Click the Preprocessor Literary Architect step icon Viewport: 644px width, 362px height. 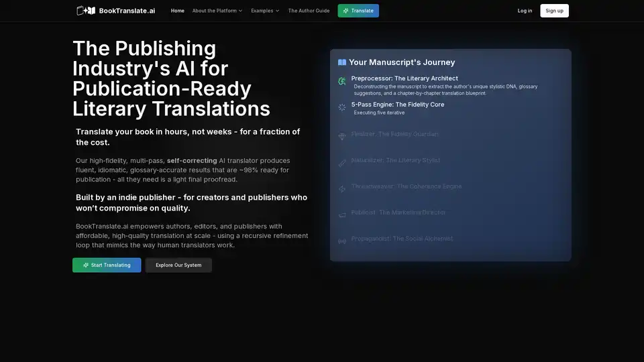click(342, 81)
